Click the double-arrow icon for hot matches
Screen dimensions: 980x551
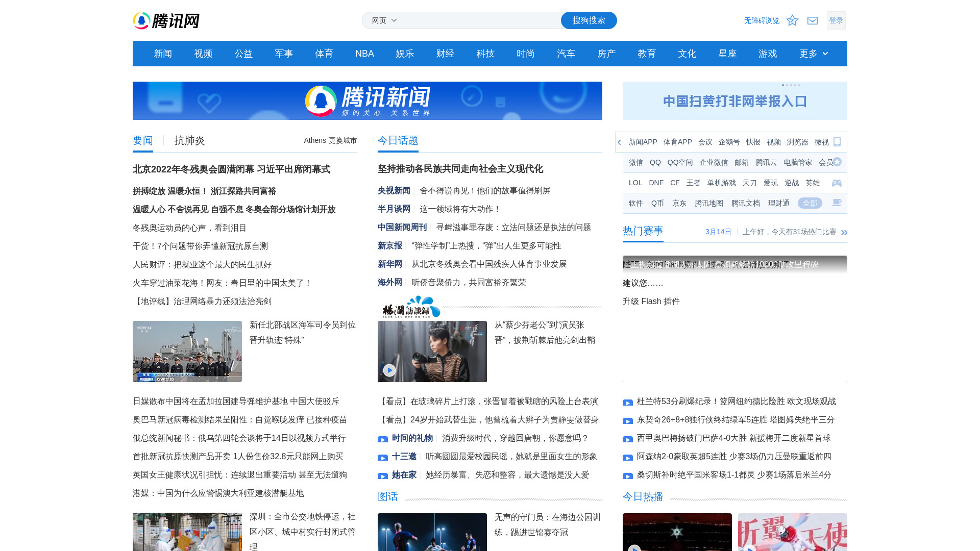(844, 232)
